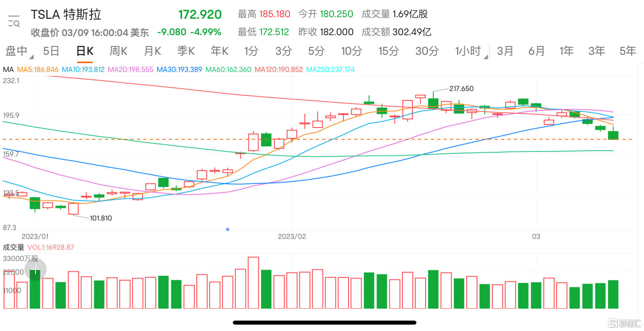Select the last green candlestick on the chart
644x331 pixels.
pyautogui.click(x=613, y=134)
